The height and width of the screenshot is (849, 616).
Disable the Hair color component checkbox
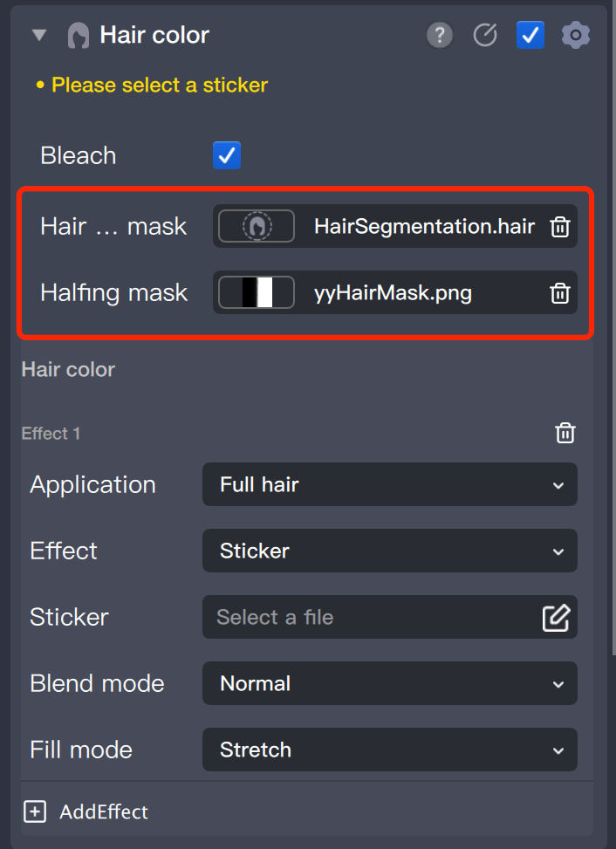[530, 35]
